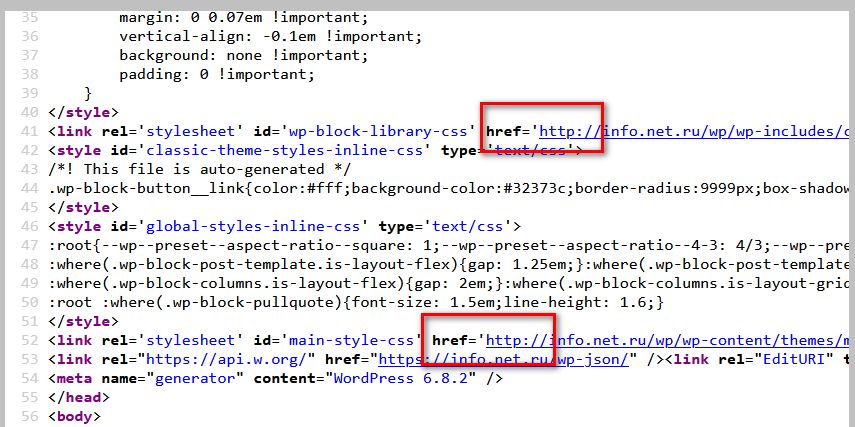Click the wp-block-columns gap 2em line
855x427 pixels.
(451, 283)
